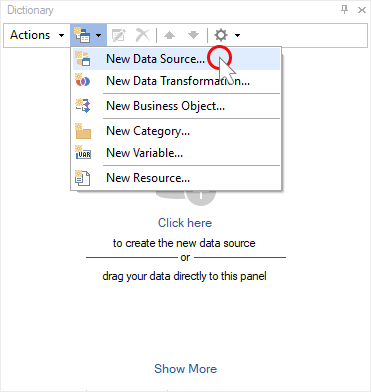The width and height of the screenshot is (371, 392).
Task: Click the New Data Source icon in menu
Action: [x=83, y=59]
